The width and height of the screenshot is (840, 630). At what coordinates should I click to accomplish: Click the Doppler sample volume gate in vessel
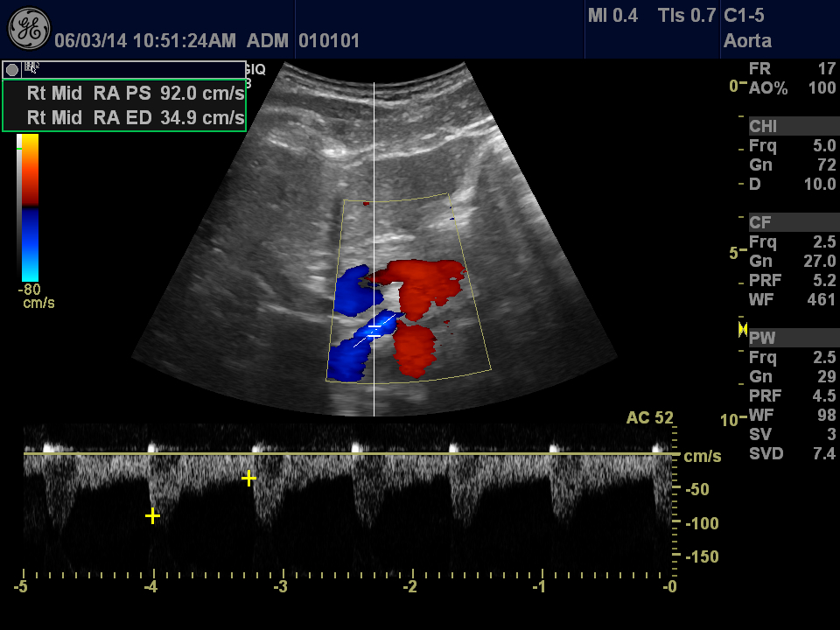click(374, 327)
